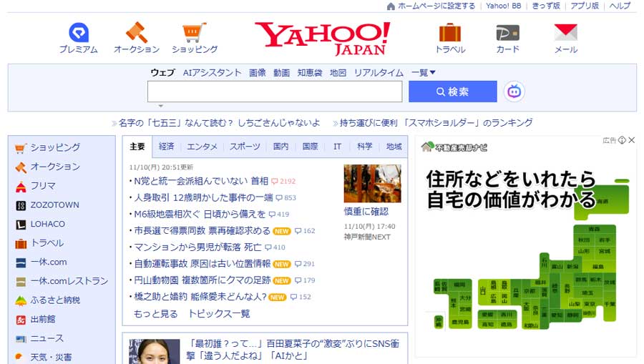Image resolution: width=644 pixels, height=364 pixels.
Task: Open the Mail (メール) envelope icon
Action: [565, 32]
